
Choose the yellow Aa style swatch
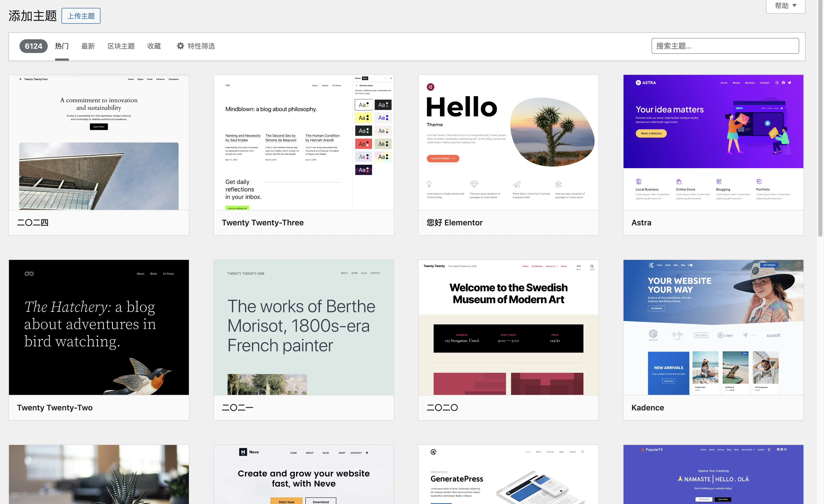pyautogui.click(x=363, y=118)
